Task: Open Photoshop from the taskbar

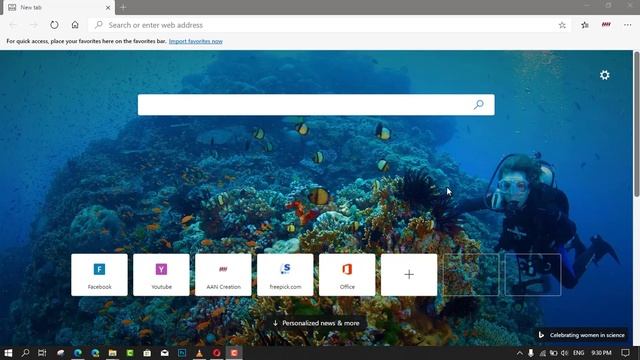Action: pos(182,353)
